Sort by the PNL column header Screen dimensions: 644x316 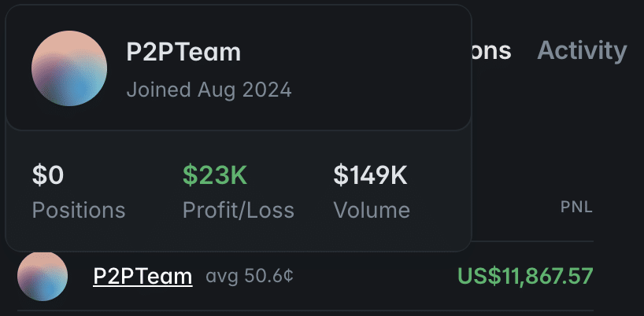point(576,208)
